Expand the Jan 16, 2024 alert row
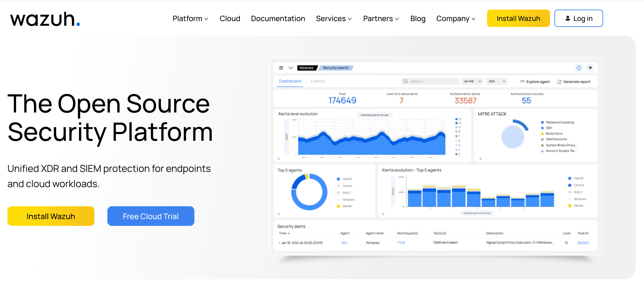The image size is (644, 292). point(300,243)
